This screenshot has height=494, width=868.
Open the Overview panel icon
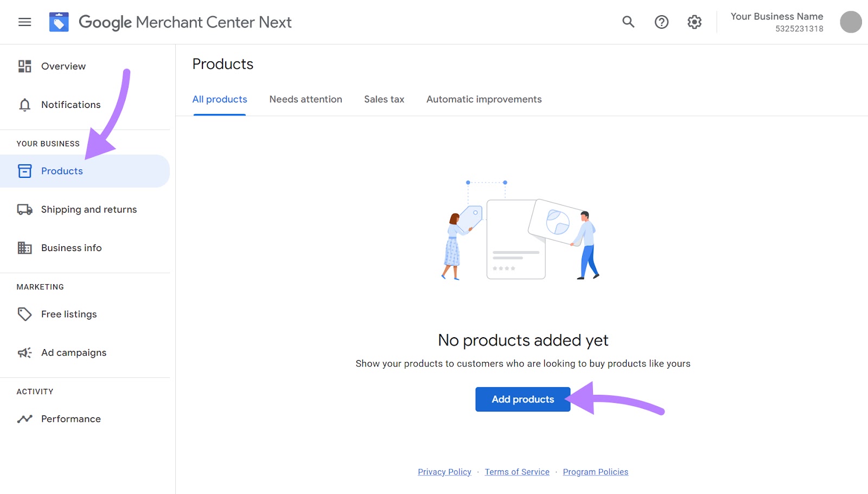point(24,66)
